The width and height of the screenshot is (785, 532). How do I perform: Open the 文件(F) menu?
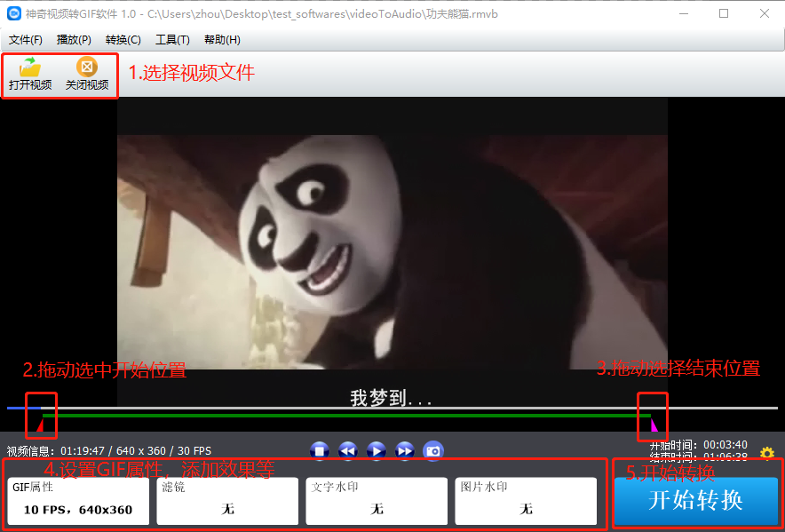point(25,40)
